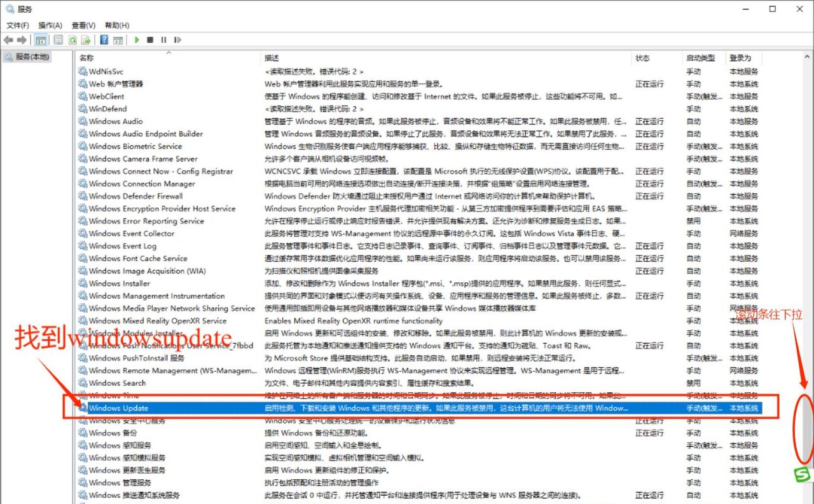Click the export list icon
The height and width of the screenshot is (504, 814).
(86, 40)
